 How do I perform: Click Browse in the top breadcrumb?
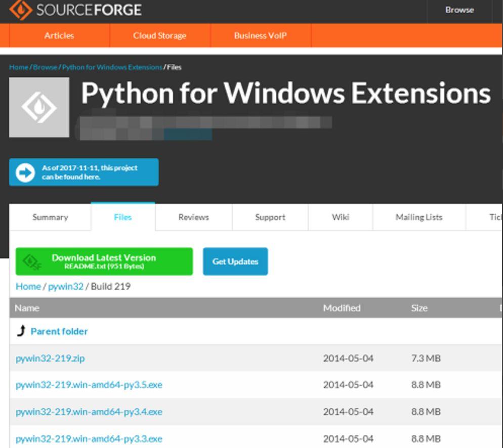coord(45,67)
